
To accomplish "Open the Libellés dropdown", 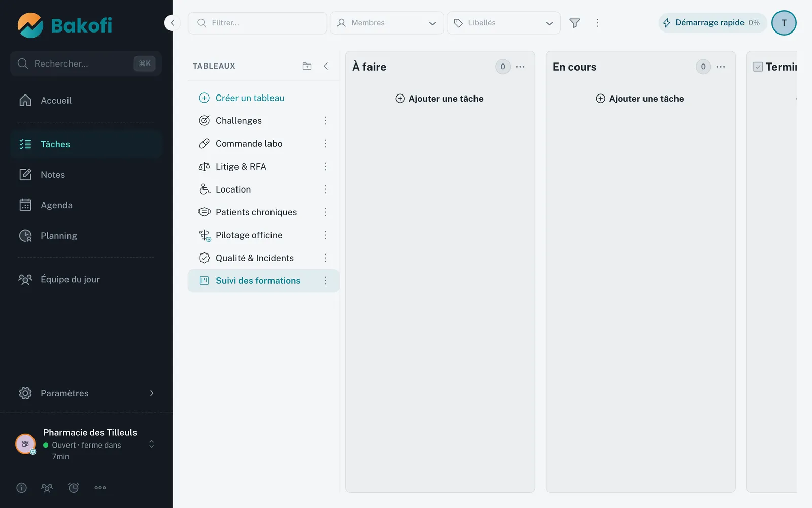I will 503,23.
